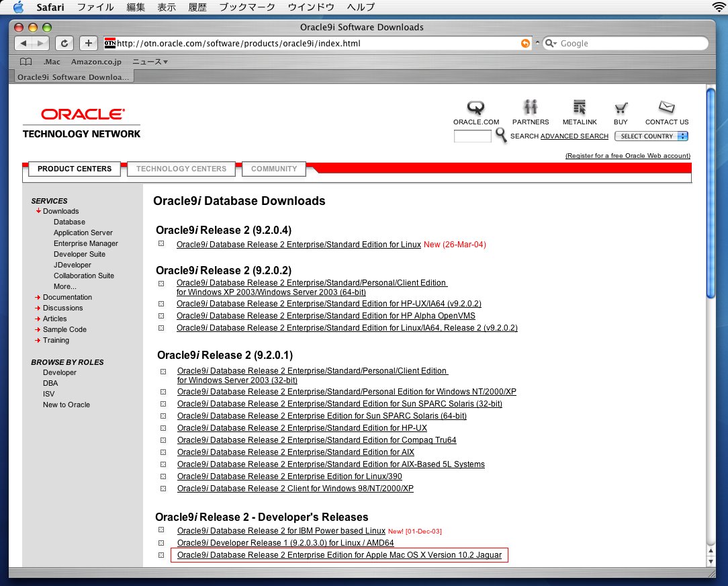Click the Advanced Search link
This screenshot has width=728, height=586.
click(574, 136)
